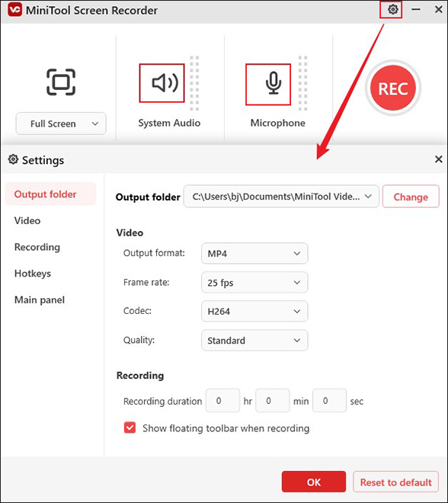
Task: Click the Change output folder button
Action: tap(411, 197)
